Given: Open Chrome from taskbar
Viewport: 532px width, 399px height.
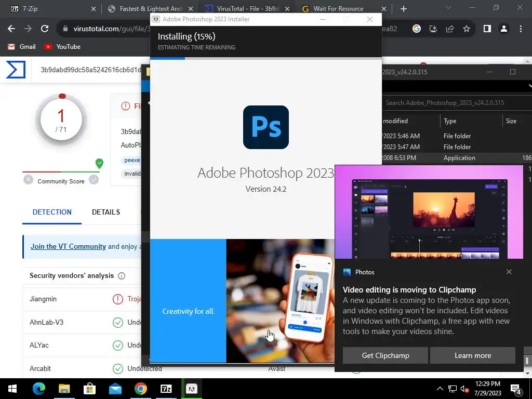Looking at the screenshot, I should point(140,389).
